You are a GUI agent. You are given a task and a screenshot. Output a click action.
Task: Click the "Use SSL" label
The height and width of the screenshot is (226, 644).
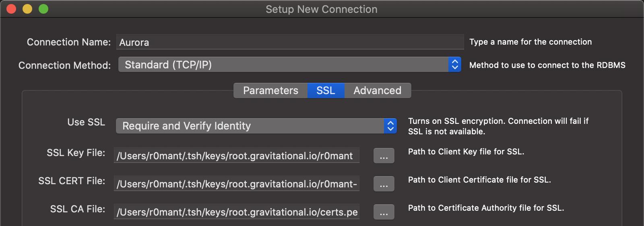click(86, 122)
